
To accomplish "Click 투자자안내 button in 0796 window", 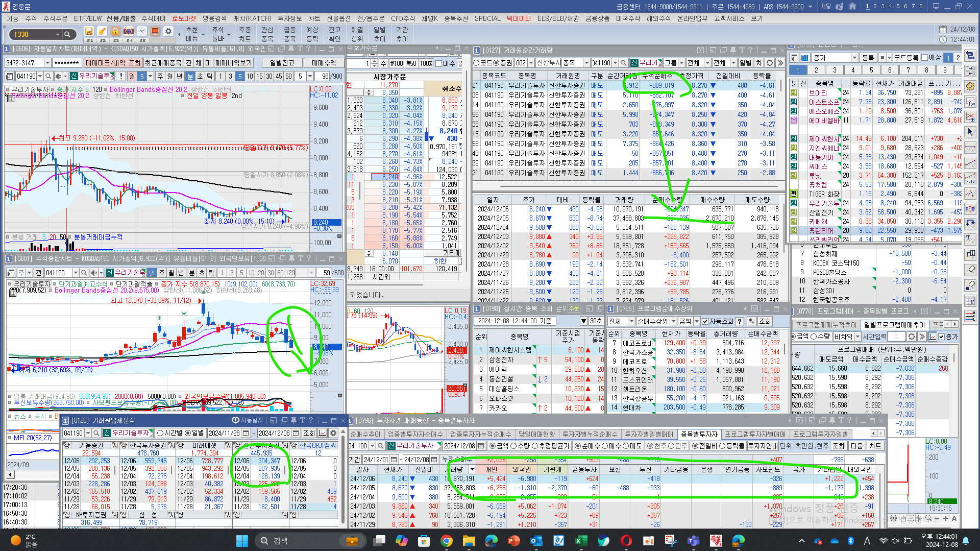I will click(763, 446).
